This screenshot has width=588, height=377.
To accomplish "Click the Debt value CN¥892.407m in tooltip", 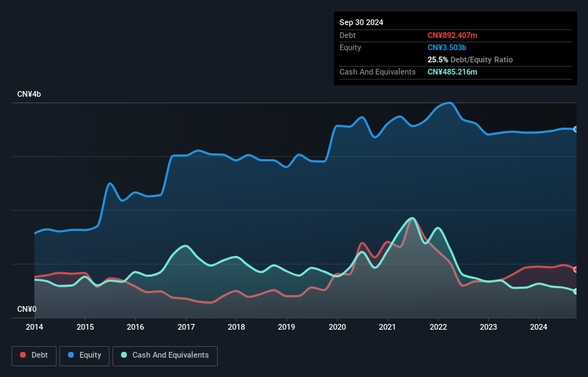I will [x=452, y=35].
